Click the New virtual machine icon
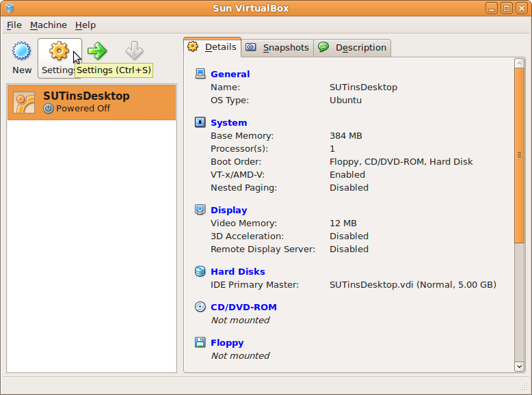The height and width of the screenshot is (395, 532). tap(22, 51)
